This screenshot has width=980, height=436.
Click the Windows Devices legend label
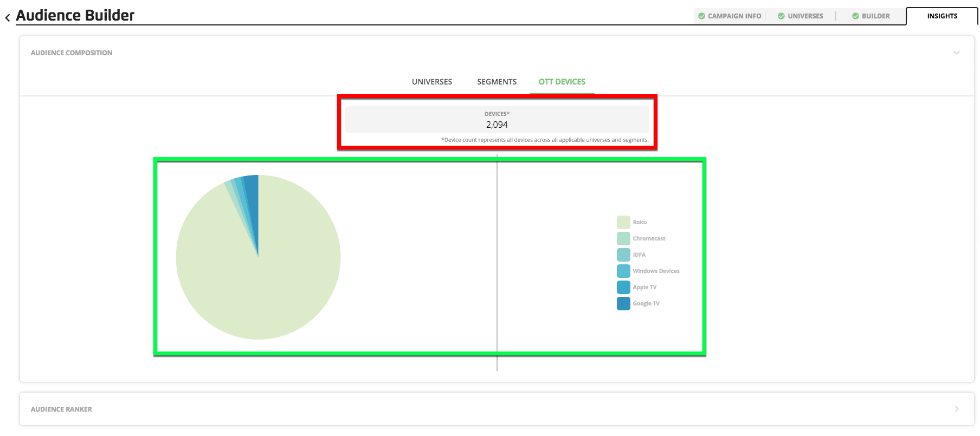pos(656,271)
